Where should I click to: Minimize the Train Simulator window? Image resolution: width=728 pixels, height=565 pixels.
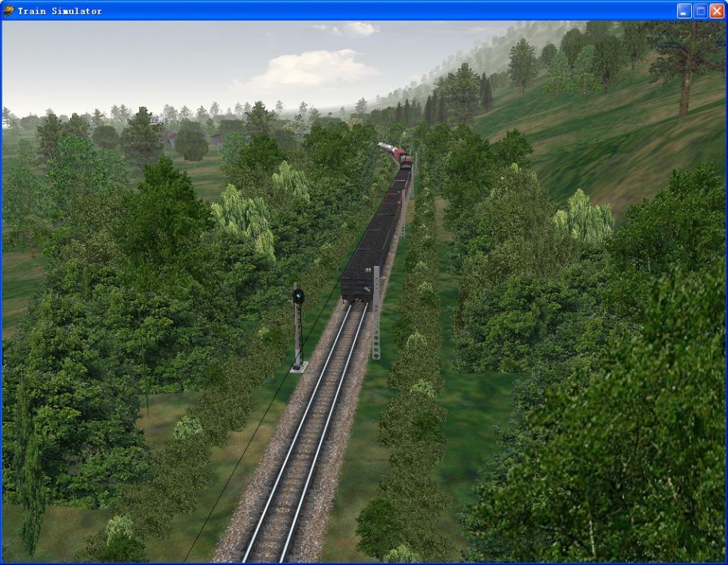click(684, 10)
